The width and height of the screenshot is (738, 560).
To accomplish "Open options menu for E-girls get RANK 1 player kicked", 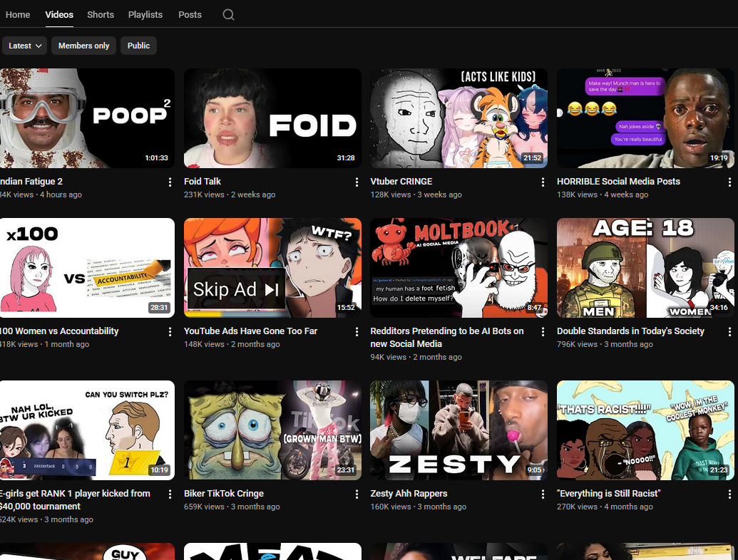I will click(170, 494).
